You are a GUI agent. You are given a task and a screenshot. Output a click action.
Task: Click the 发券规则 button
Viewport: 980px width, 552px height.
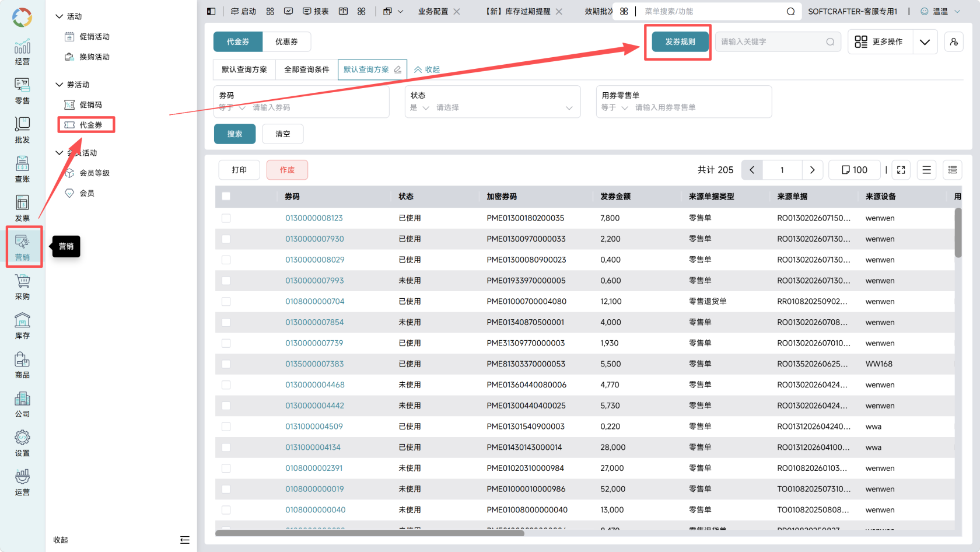pos(680,42)
